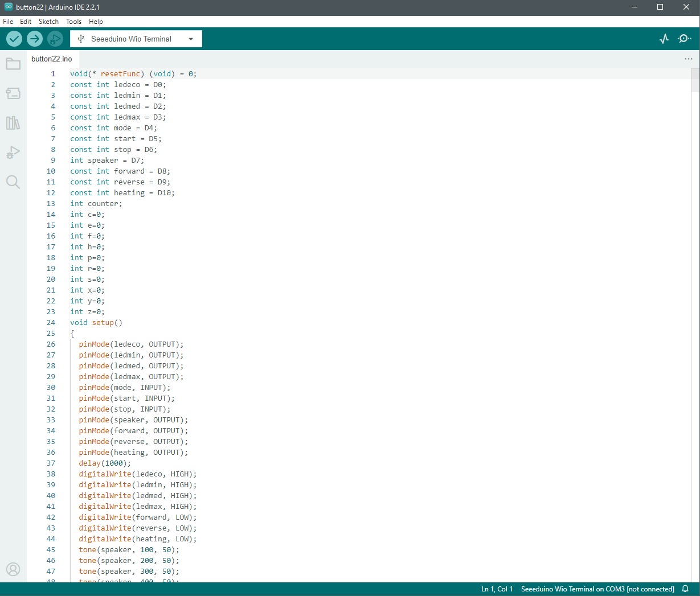Upload the sketch with the arrow button
The height and width of the screenshot is (596, 700).
[x=35, y=39]
